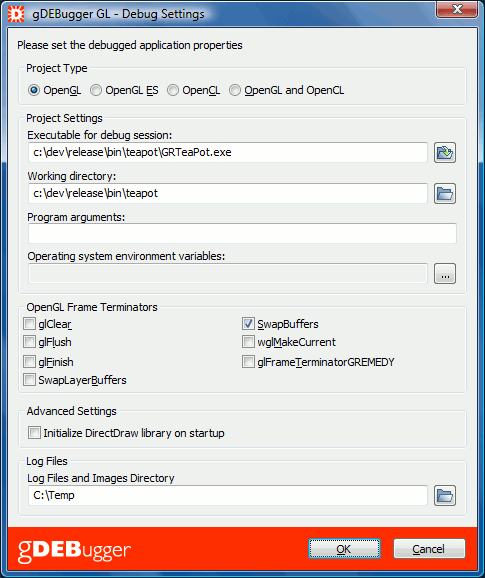485x578 pixels.
Task: Browse for log files directory folder icon
Action: (445, 495)
